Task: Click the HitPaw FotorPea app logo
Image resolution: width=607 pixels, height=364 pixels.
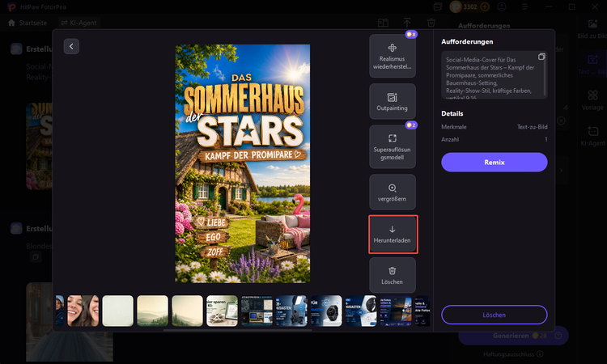Action: pyautogui.click(x=11, y=7)
